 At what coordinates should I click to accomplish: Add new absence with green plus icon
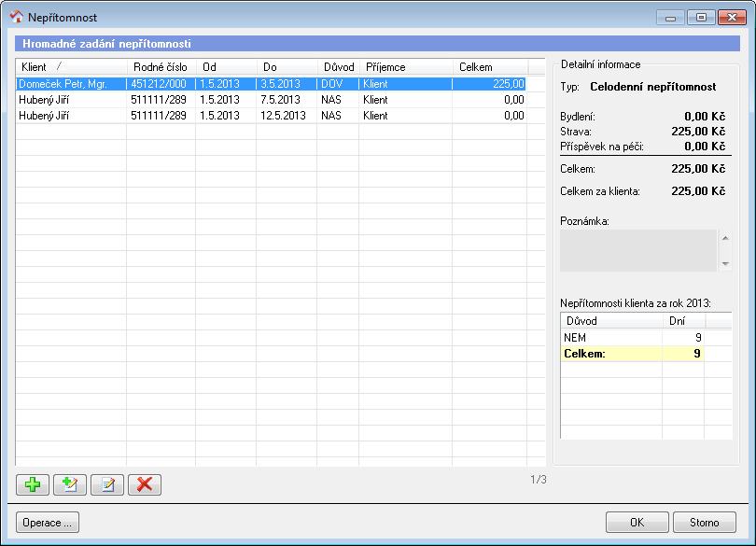pyautogui.click(x=33, y=484)
